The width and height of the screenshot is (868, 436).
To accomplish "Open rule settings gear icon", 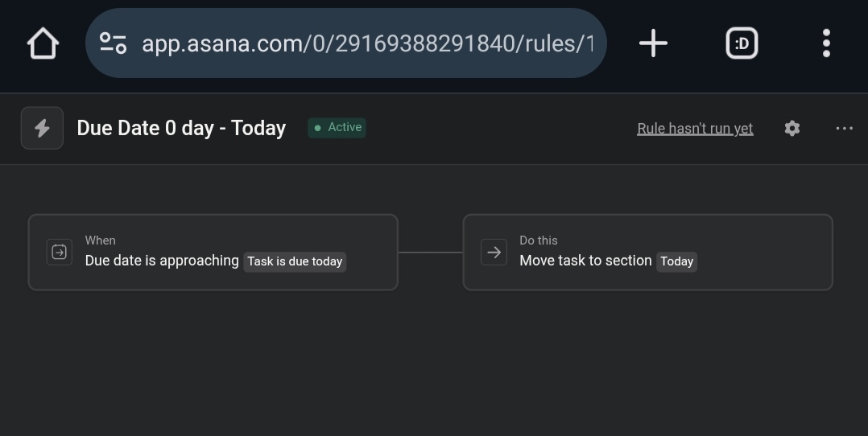I will [x=792, y=129].
